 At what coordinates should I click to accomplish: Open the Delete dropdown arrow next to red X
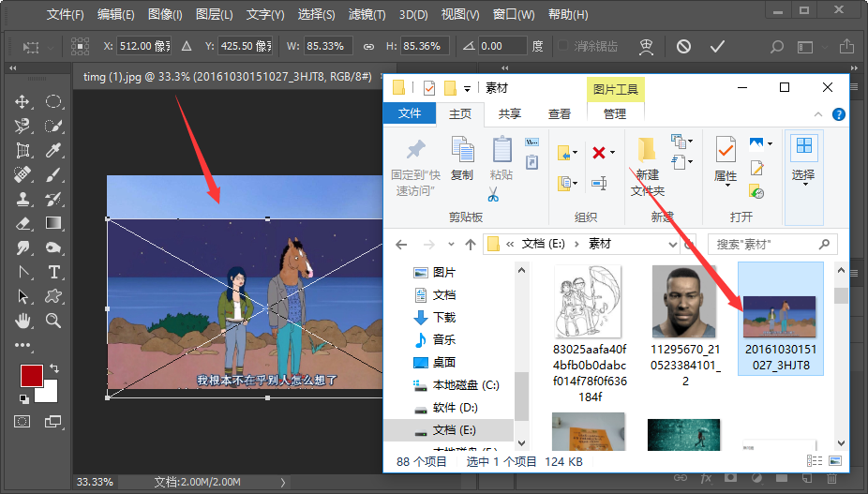coord(613,152)
